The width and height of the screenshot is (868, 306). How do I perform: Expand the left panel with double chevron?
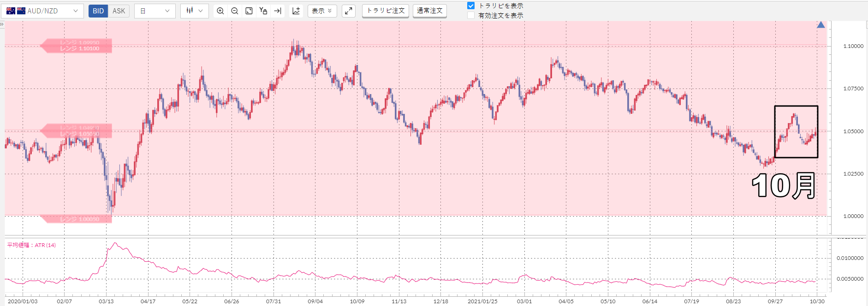(2, 24)
